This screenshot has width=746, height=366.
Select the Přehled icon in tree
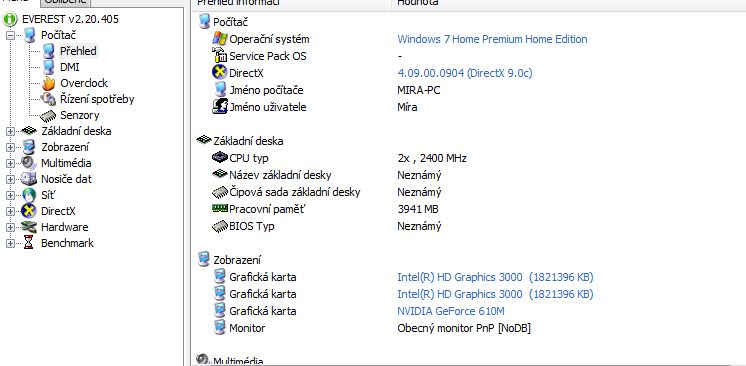(49, 51)
